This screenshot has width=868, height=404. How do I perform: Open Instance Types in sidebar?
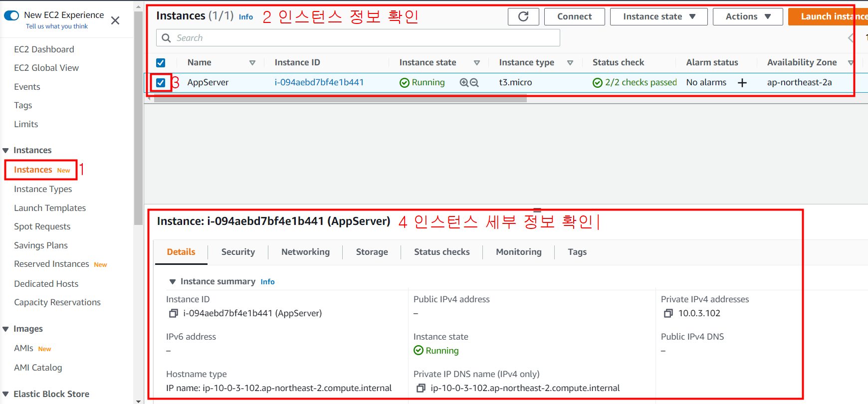tap(43, 189)
